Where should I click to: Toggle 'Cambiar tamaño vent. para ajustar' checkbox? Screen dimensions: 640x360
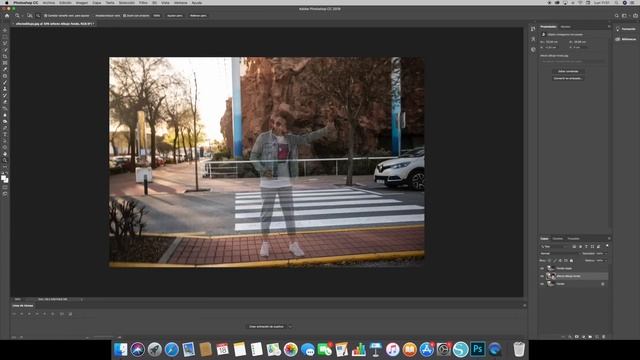[x=46, y=16]
